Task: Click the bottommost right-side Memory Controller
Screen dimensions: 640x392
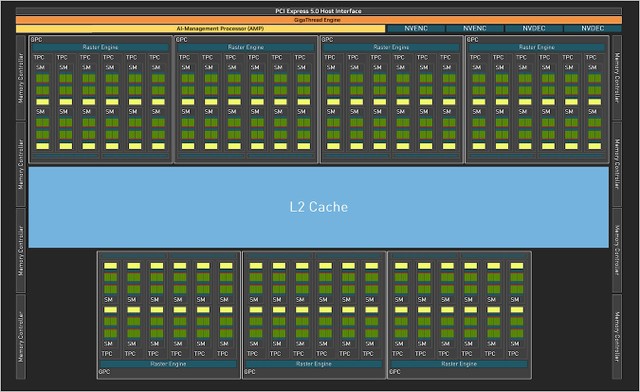Action: [617, 336]
